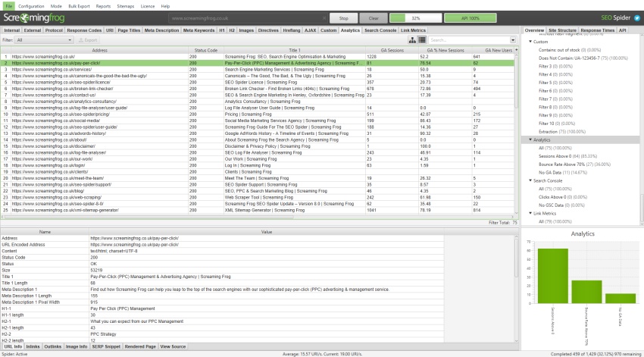The image size is (644, 357).
Task: Open the Mode menu
Action: (56, 6)
